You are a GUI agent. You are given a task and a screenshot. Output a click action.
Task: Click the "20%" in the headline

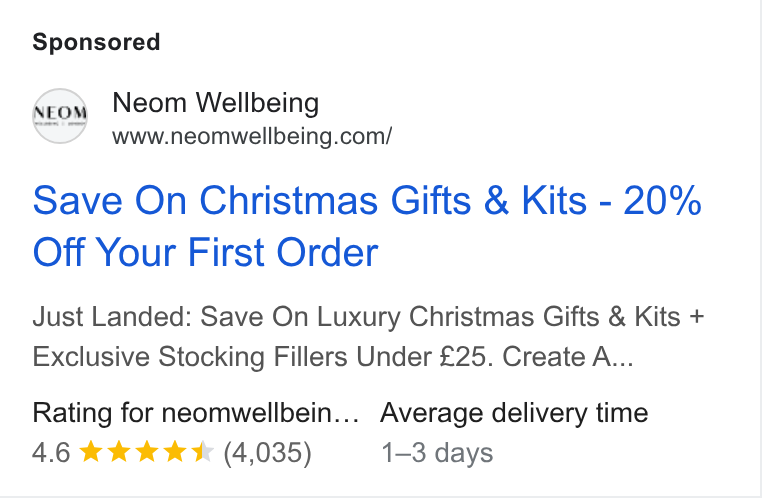pyautogui.click(x=663, y=200)
